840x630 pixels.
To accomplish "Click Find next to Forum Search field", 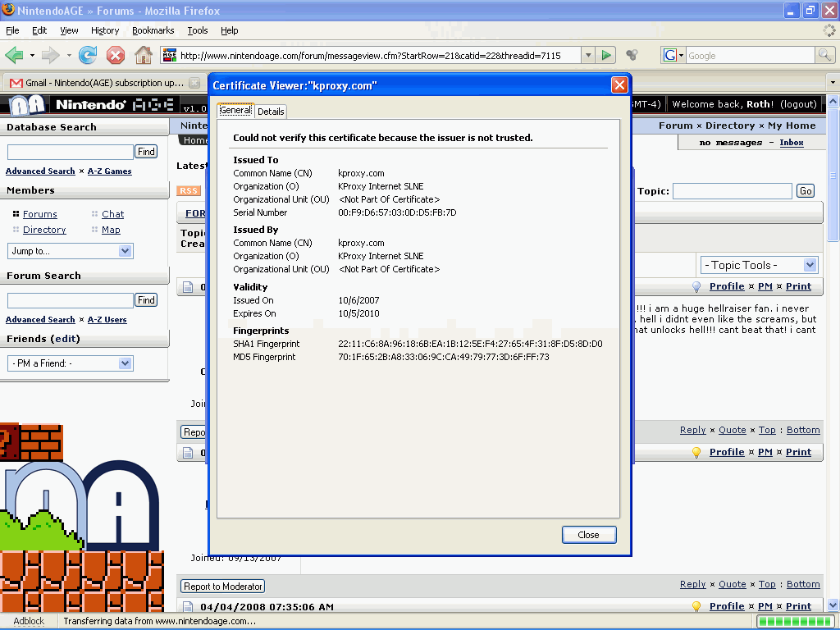I will tap(146, 300).
